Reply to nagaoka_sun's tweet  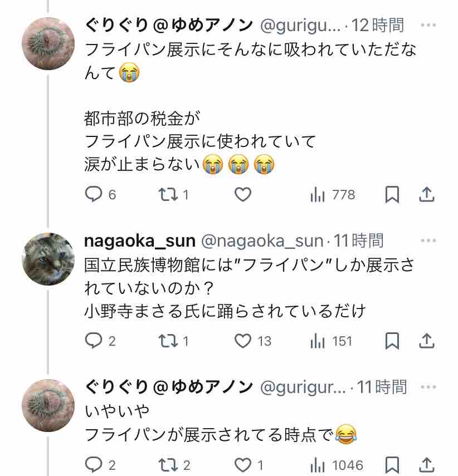93,341
